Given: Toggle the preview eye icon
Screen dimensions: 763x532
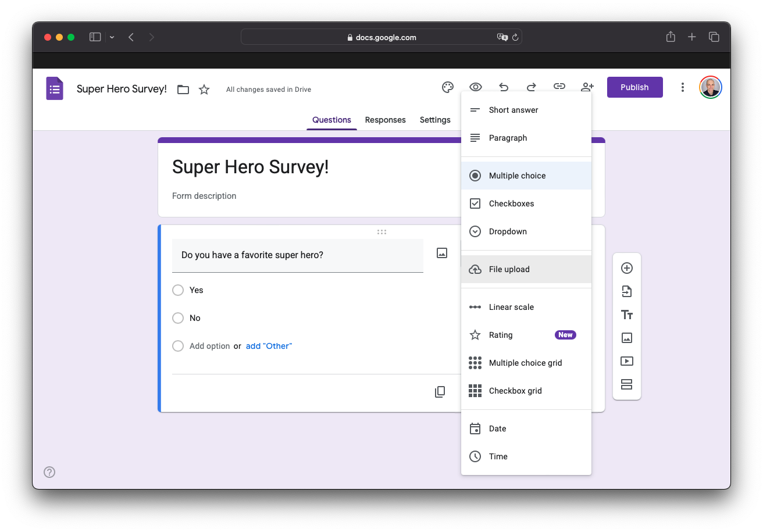Looking at the screenshot, I should 476,87.
